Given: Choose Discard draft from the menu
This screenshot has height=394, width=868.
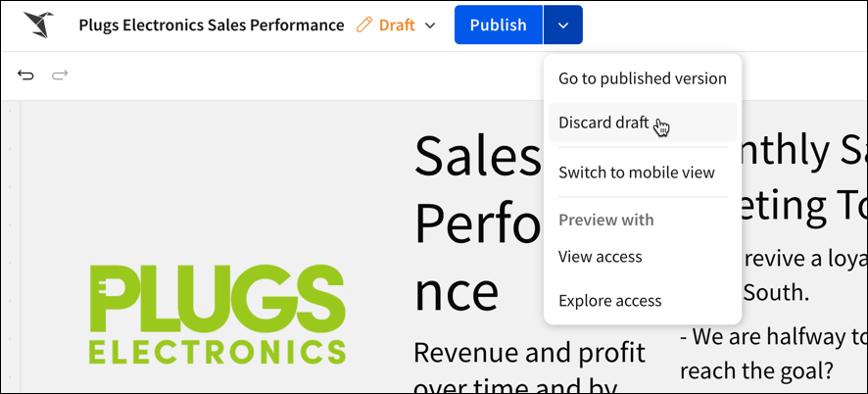Looking at the screenshot, I should [642, 122].
